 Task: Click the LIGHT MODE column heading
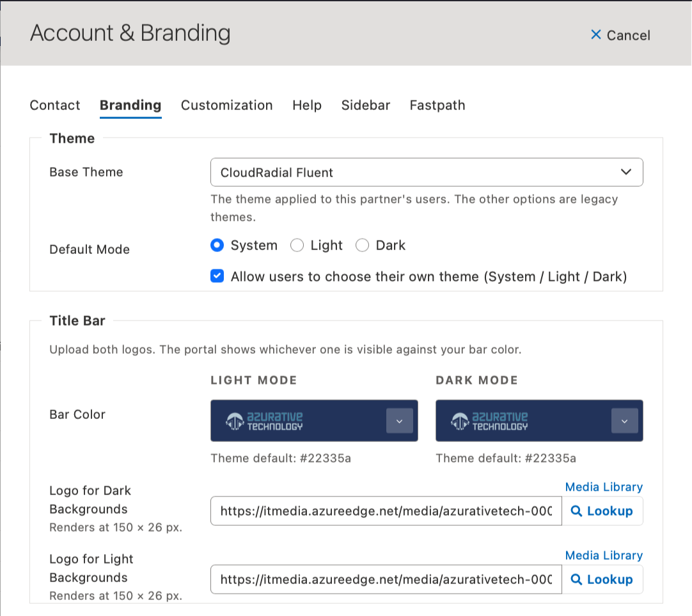[x=254, y=380]
